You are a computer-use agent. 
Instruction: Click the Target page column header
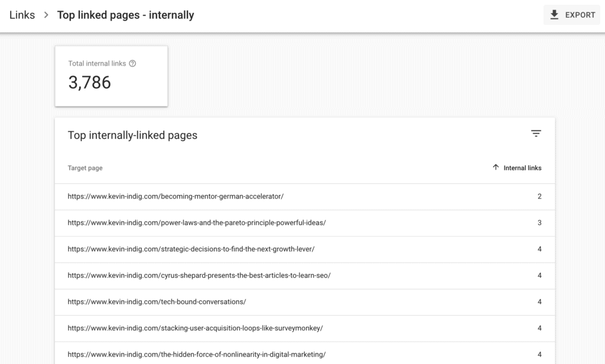point(85,168)
